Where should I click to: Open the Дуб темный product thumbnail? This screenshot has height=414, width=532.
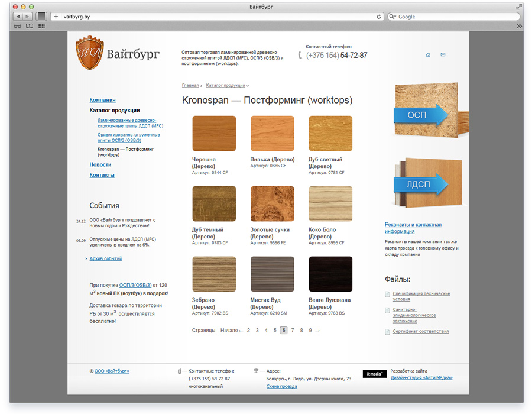click(x=214, y=203)
